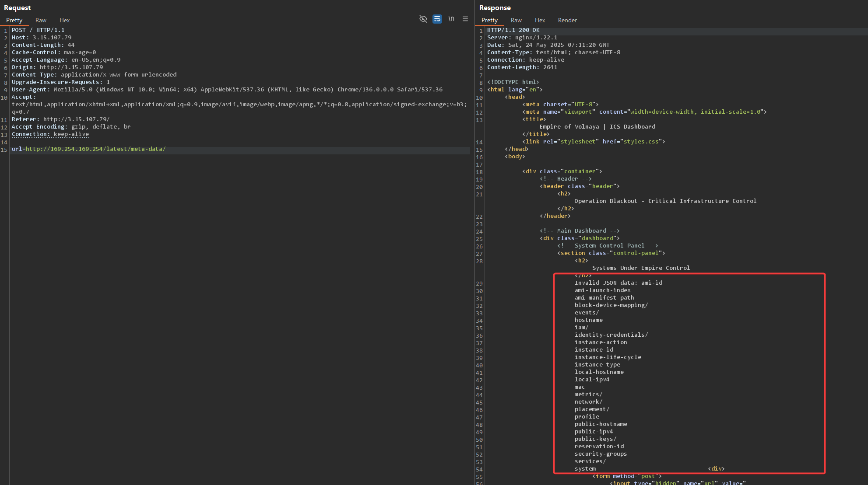Click the 'network/' metadata entry
Image resolution: width=868 pixels, height=485 pixels.
[x=589, y=402]
